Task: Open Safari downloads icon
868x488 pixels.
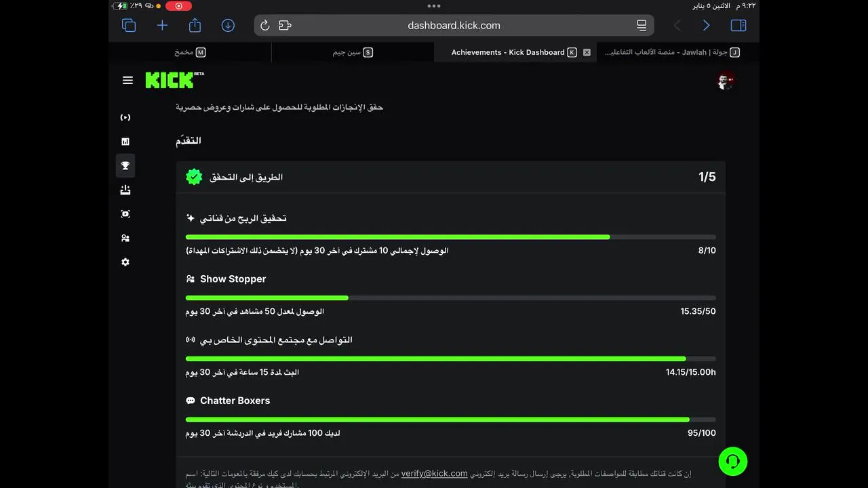Action: coord(228,25)
